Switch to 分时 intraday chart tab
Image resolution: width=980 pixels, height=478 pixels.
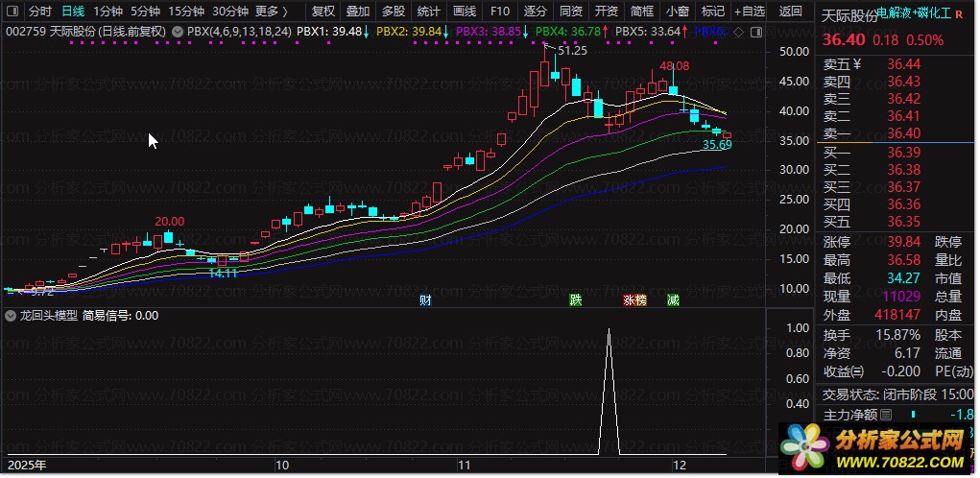[40, 12]
